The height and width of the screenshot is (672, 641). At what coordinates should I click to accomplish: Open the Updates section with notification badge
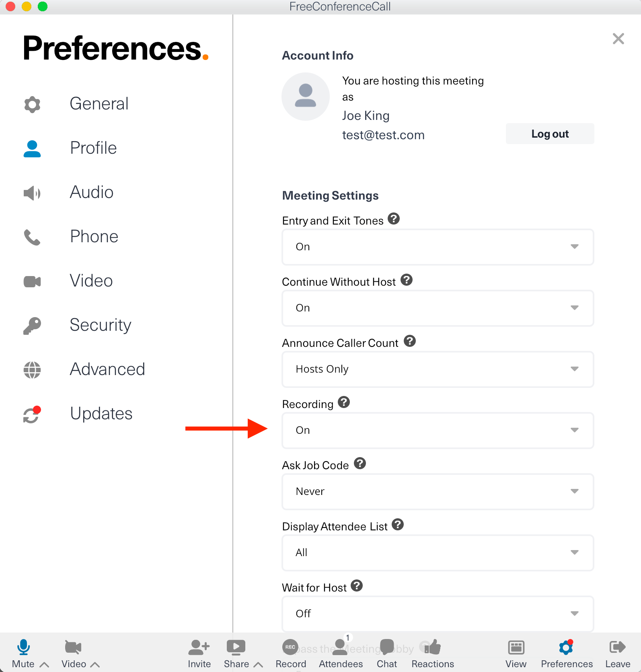pos(101,413)
